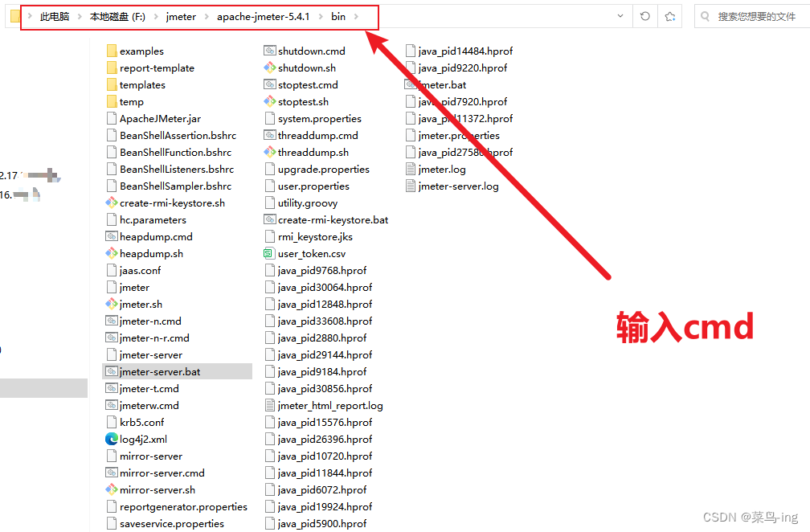Screen dimensions: 810x532
Task: Select mirror-server.sh script icon
Action: pyautogui.click(x=111, y=489)
